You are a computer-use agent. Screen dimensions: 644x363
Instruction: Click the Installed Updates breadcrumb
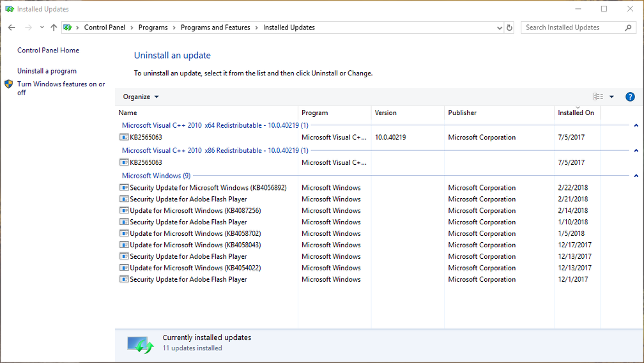coord(289,27)
